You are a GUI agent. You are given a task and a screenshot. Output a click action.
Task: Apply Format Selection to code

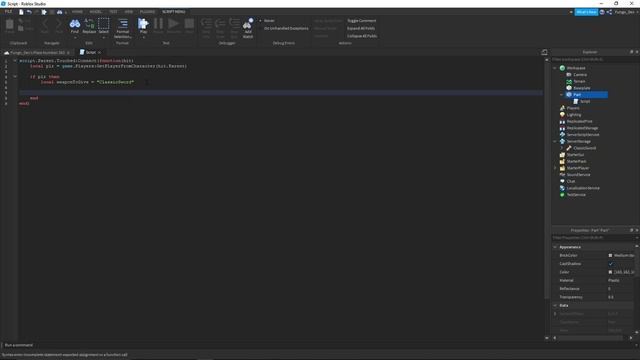(122, 28)
